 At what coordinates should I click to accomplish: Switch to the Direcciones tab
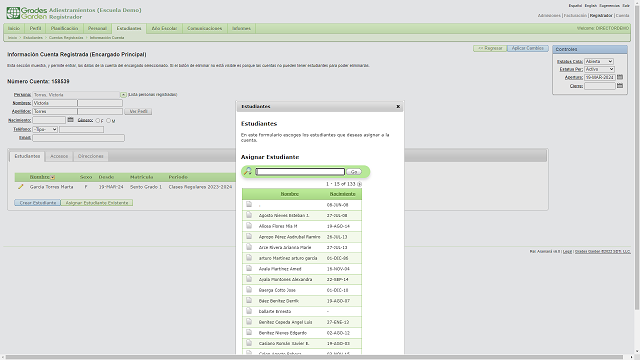tap(91, 156)
